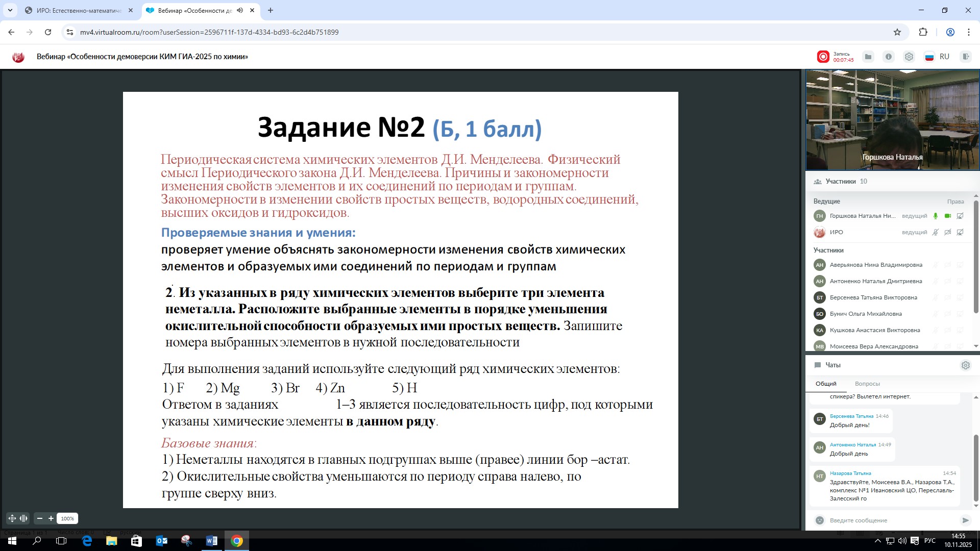Open Chrome tab search dropdown arrow
Image resolution: width=980 pixels, height=551 pixels.
(x=10, y=10)
